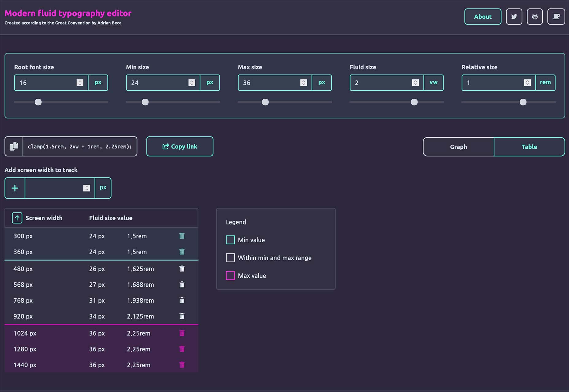Click the Max size stepper arrows
569x392 pixels.
(304, 83)
